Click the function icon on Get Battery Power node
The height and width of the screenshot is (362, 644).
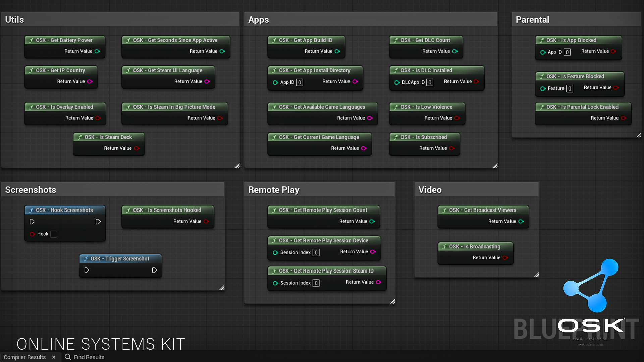click(31, 40)
